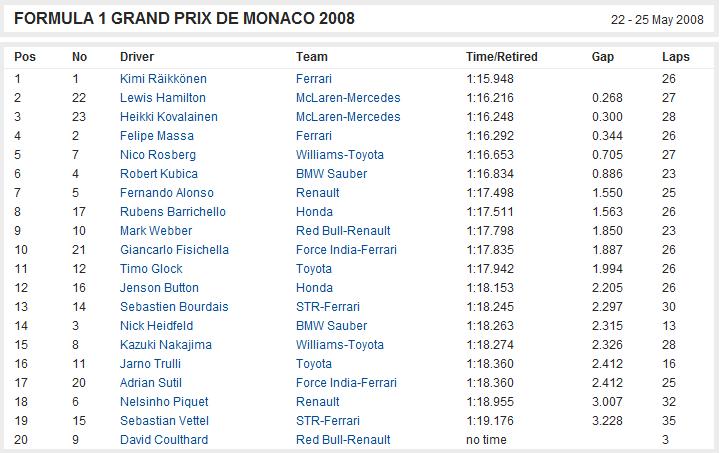The height and width of the screenshot is (453, 720).
Task: Open Heikki Kovalainen's driver page
Action: coord(169,117)
